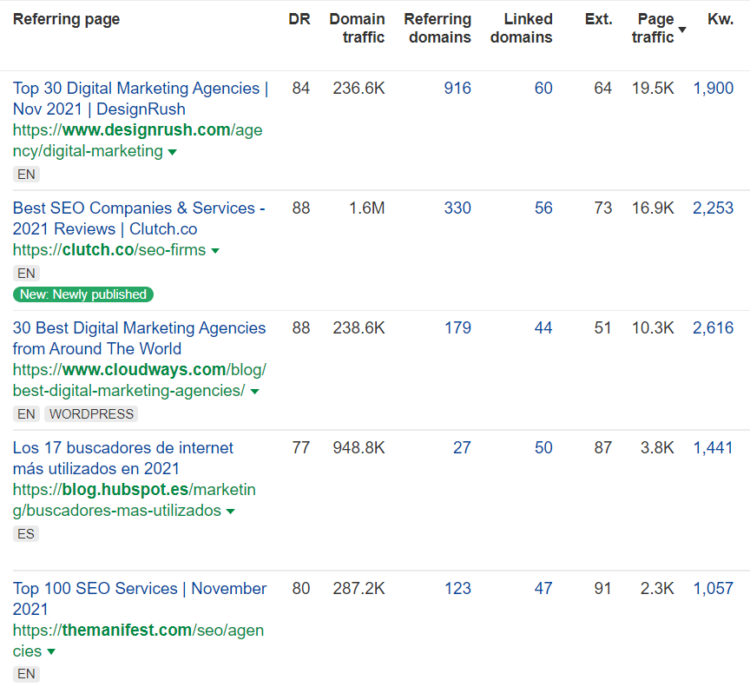This screenshot has height=687, width=750.
Task: Click the Kw. column header
Action: pyautogui.click(x=720, y=19)
